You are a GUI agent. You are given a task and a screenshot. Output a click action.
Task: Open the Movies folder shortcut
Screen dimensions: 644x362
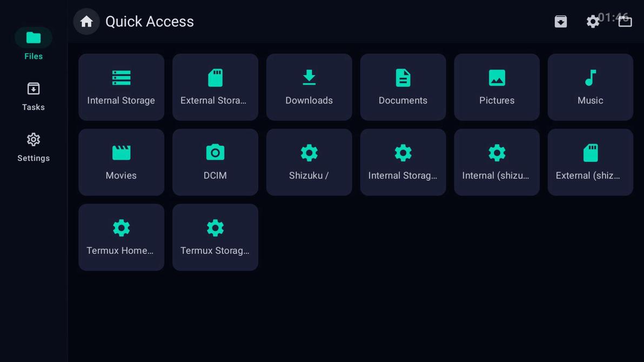pyautogui.click(x=121, y=162)
